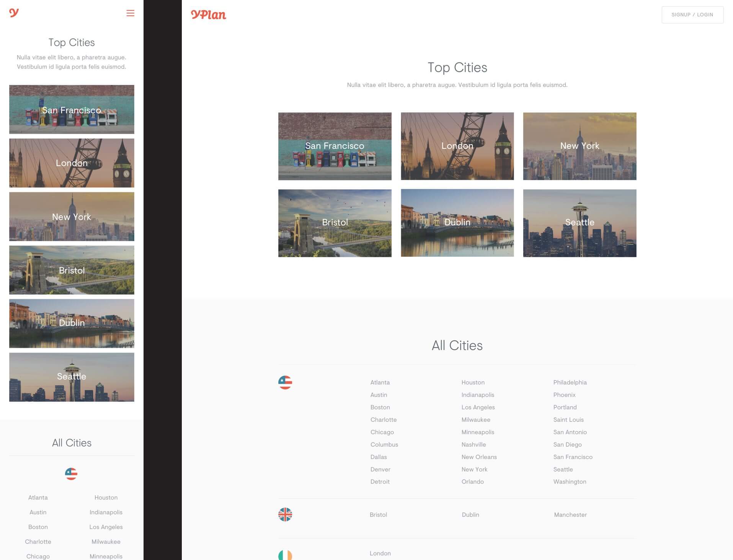
Task: Select the London city card in desktop grid
Action: click(x=457, y=146)
